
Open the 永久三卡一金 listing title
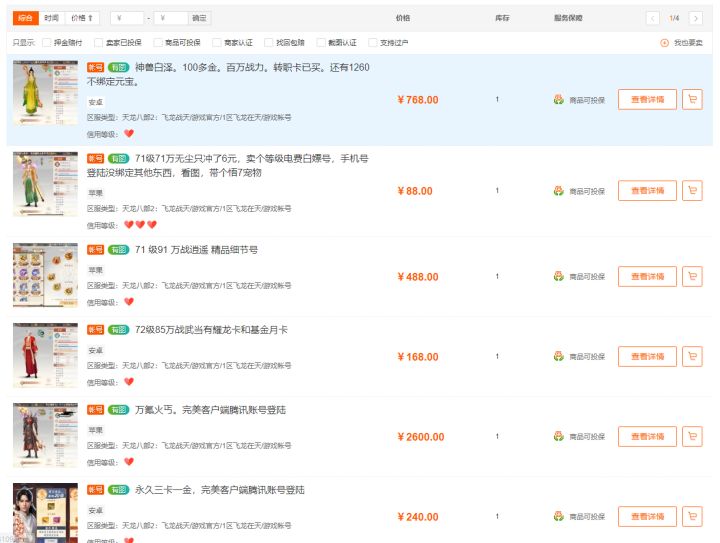tap(220, 490)
